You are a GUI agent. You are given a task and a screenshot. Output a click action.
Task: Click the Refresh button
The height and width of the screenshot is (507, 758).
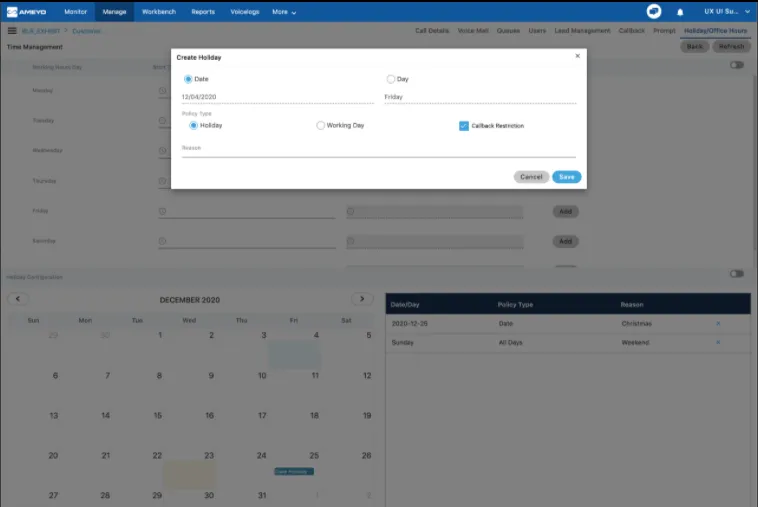pyautogui.click(x=731, y=46)
